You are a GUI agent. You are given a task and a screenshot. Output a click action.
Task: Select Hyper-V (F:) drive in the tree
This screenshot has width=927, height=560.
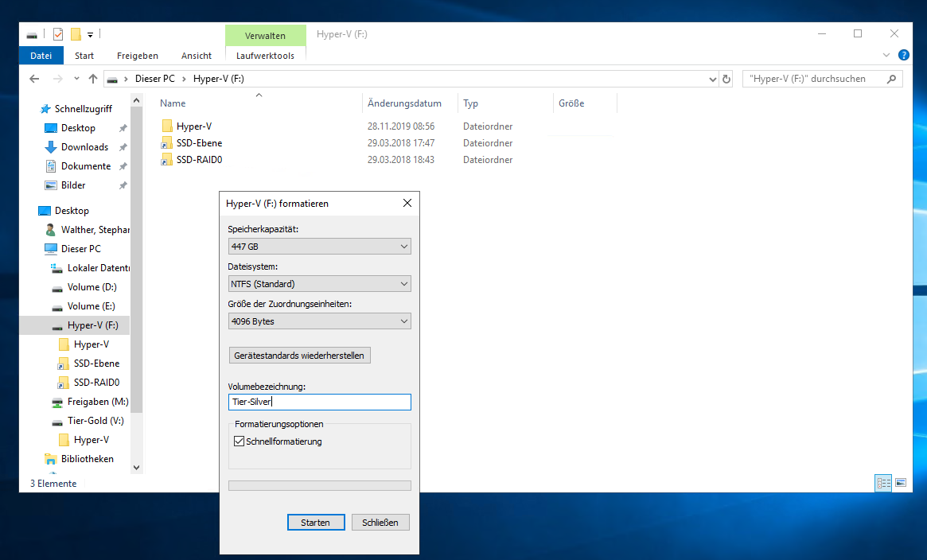(93, 325)
